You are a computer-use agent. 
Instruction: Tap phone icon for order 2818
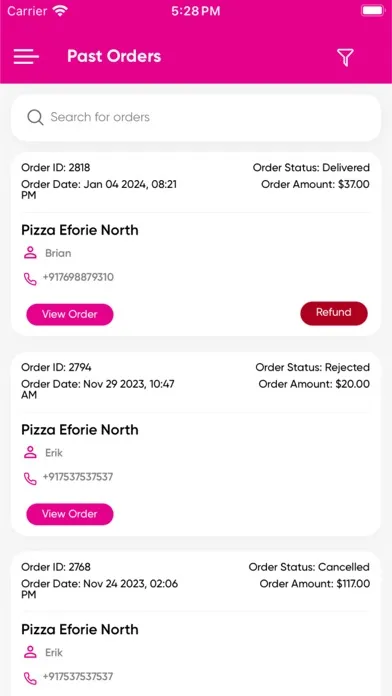(30, 279)
